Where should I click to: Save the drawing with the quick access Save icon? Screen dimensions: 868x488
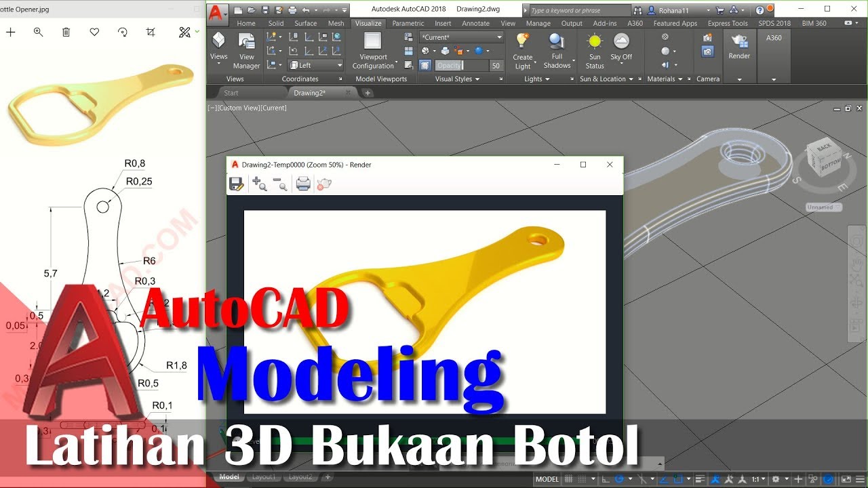point(265,10)
